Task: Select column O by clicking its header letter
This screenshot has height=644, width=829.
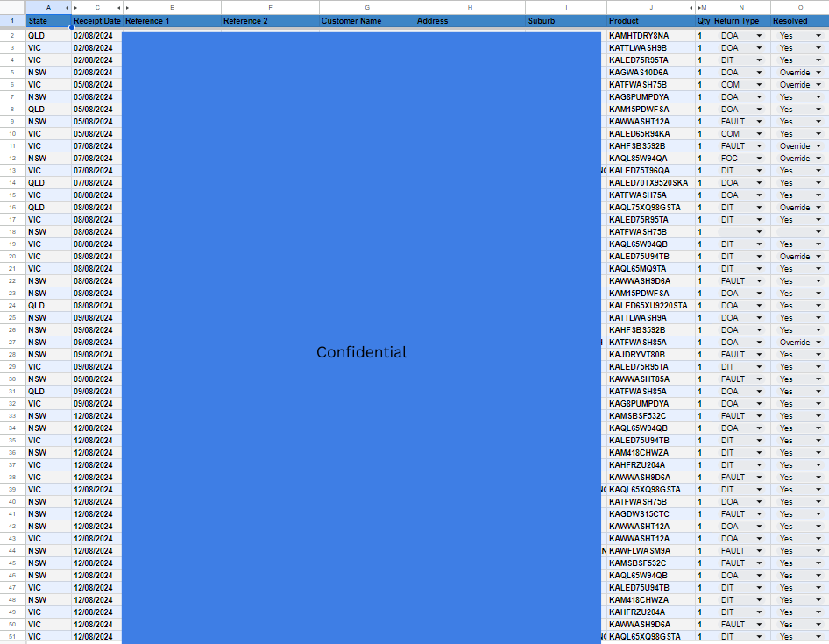Action: (x=801, y=5)
